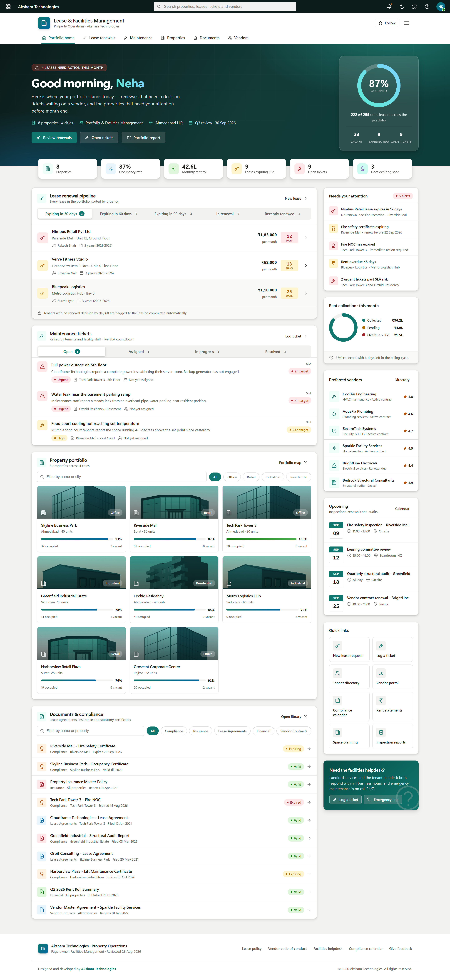Toggle dark mode moon icon
The height and width of the screenshot is (980, 450).
tap(402, 6)
